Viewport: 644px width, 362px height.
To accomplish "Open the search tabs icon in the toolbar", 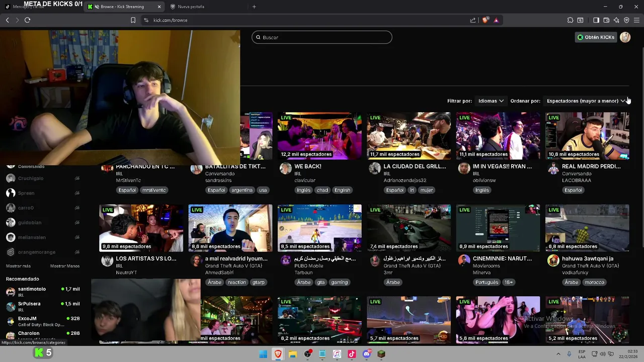I will [x=580, y=20].
